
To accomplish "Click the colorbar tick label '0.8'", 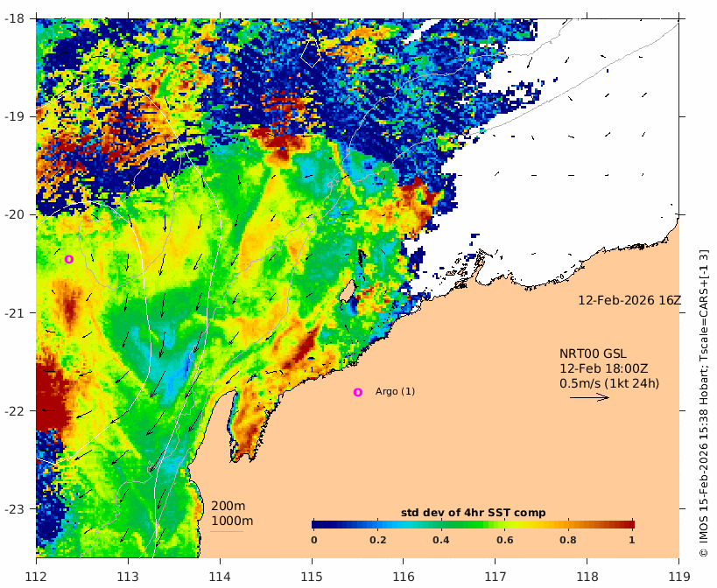I will [568, 540].
